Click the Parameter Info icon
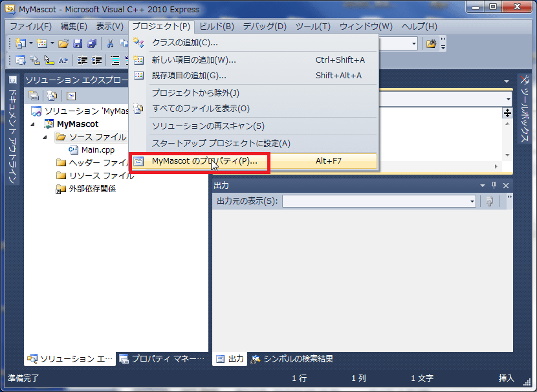This screenshot has width=537, height=392. click(x=35, y=61)
